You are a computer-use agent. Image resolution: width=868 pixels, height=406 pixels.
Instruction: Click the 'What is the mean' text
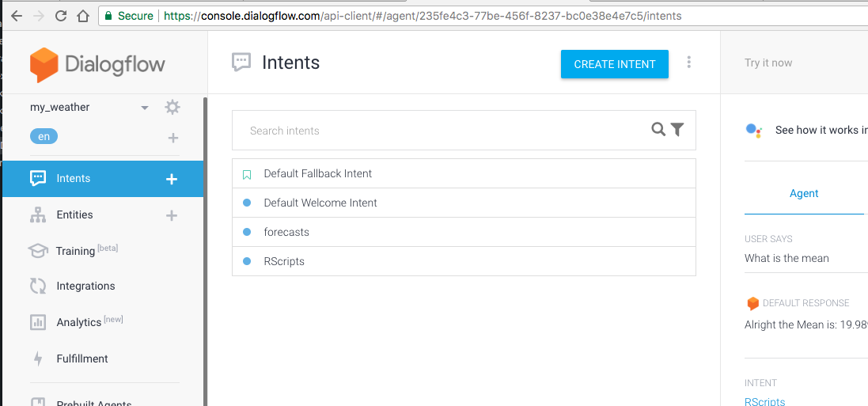787,258
